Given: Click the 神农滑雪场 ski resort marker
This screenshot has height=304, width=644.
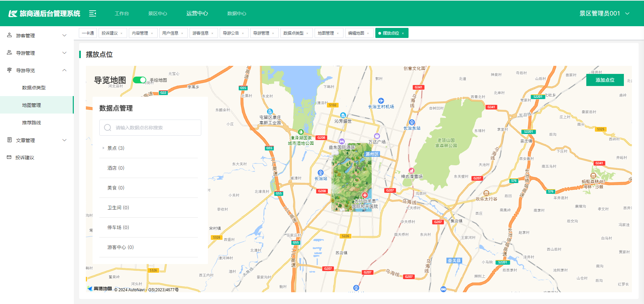Looking at the screenshot, I should [x=412, y=171].
